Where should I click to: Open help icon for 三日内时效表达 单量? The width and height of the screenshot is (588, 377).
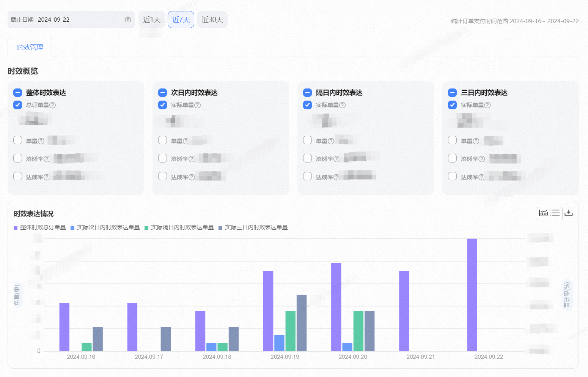tap(476, 141)
